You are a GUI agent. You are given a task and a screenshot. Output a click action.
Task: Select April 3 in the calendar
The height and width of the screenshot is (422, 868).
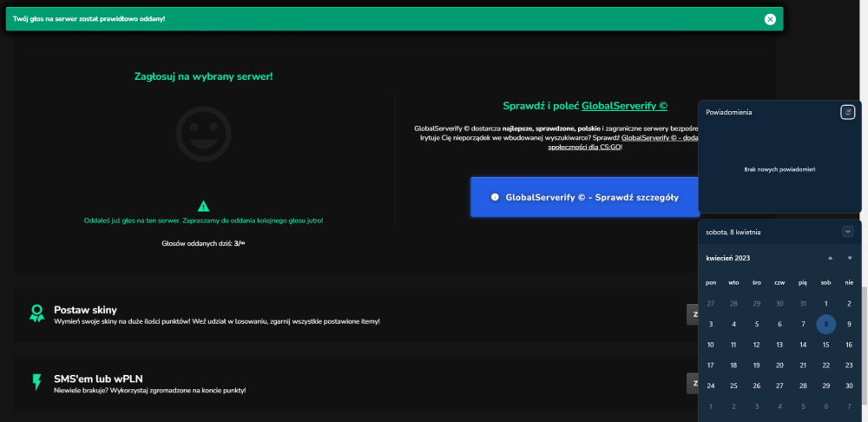coord(711,324)
